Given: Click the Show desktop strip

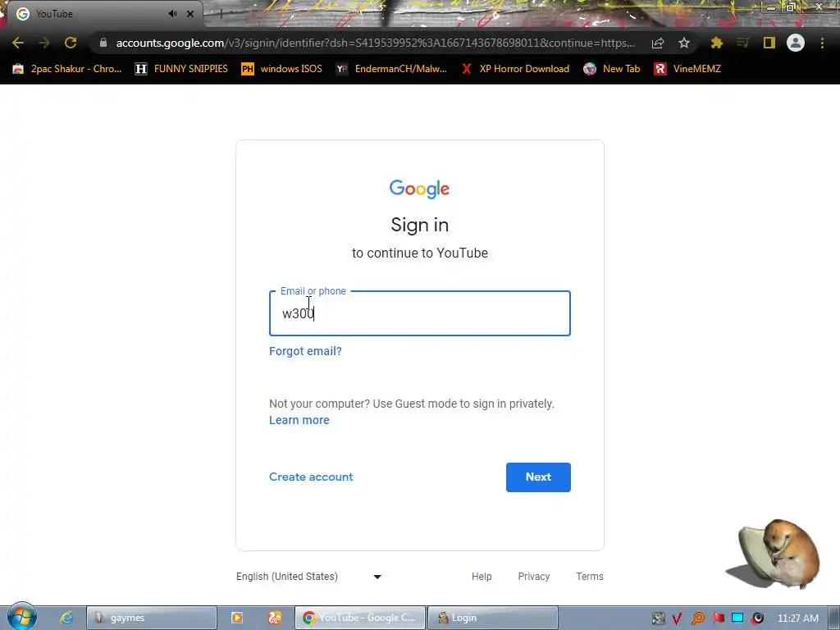Looking at the screenshot, I should pyautogui.click(x=833, y=618).
